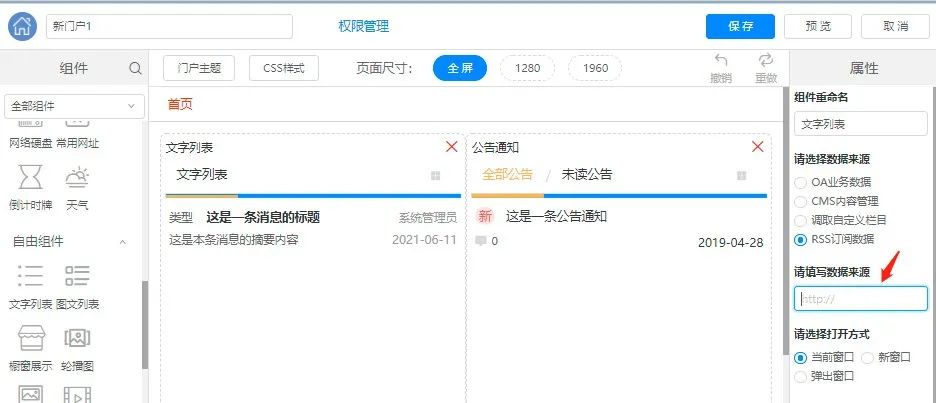Image resolution: width=936 pixels, height=403 pixels.
Task: Click the home icon at top left
Action: coord(23,26)
